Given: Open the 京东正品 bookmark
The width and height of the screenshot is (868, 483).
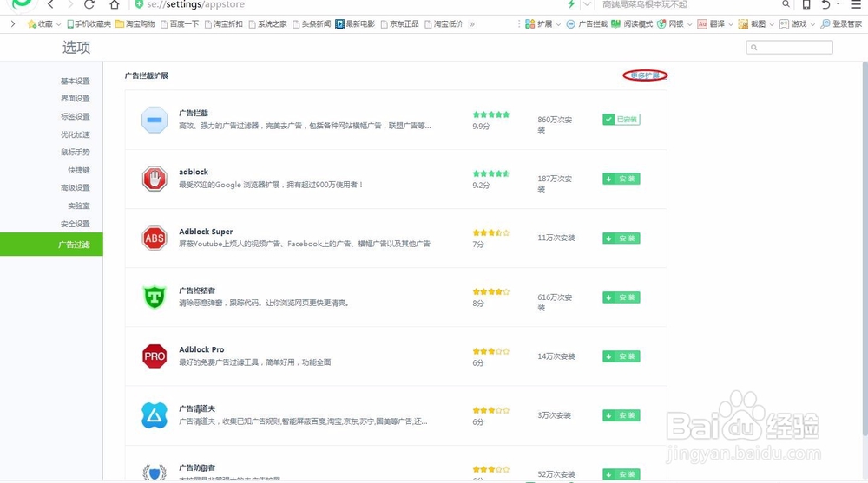Looking at the screenshot, I should pos(399,23).
